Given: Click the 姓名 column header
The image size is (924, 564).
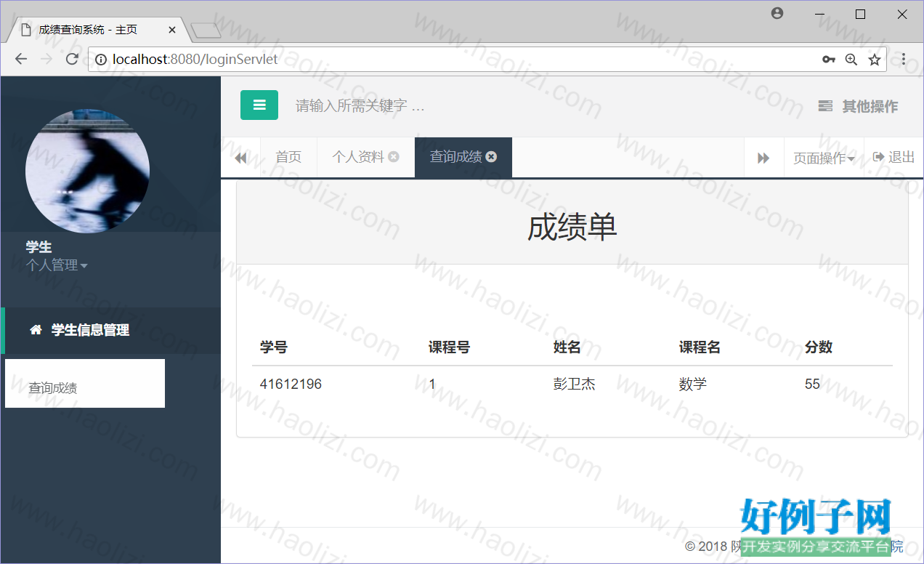Looking at the screenshot, I should [x=567, y=347].
